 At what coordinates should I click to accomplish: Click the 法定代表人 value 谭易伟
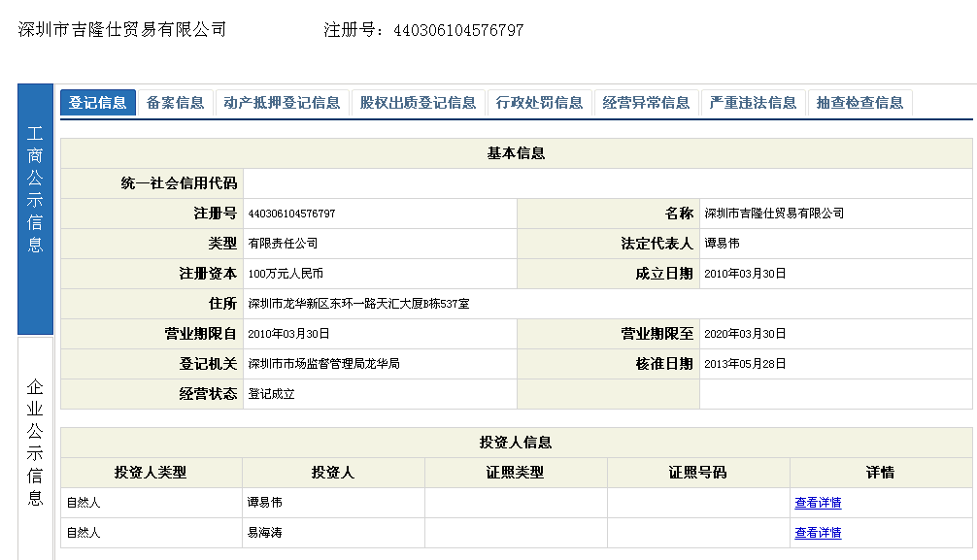(722, 244)
